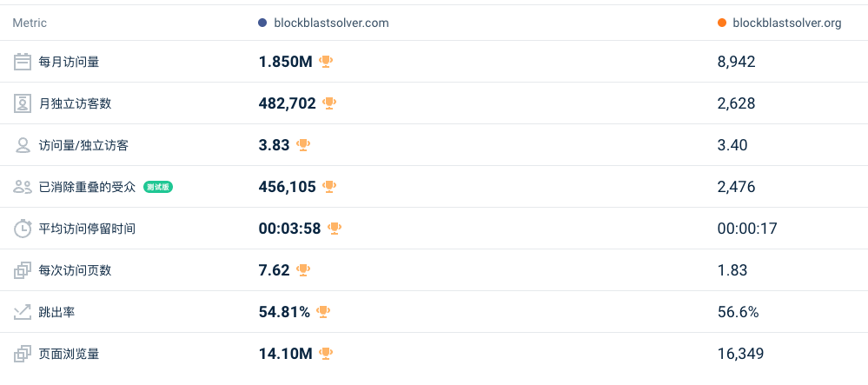Click the trend arrow icon for 跳出率

coord(22,312)
